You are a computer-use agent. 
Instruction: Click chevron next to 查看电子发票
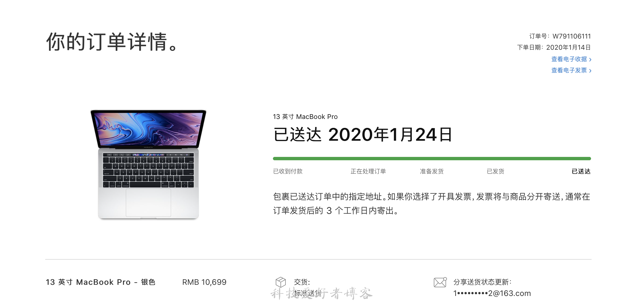[590, 71]
